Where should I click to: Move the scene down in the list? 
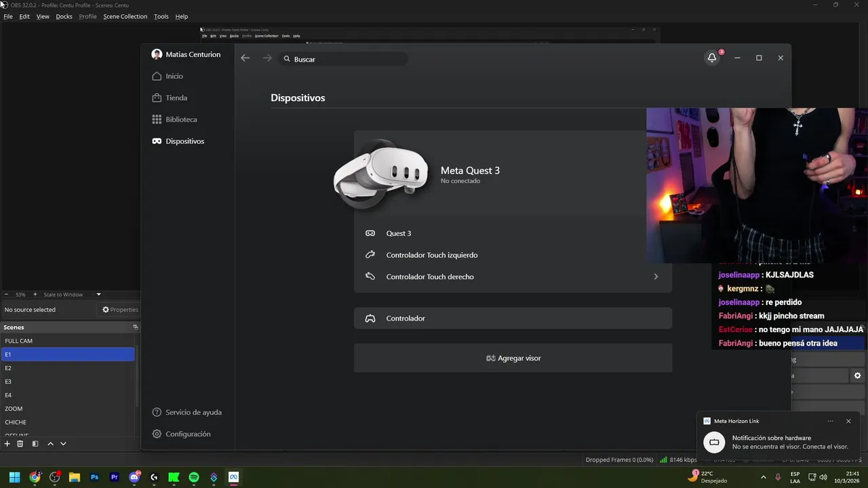(x=63, y=443)
